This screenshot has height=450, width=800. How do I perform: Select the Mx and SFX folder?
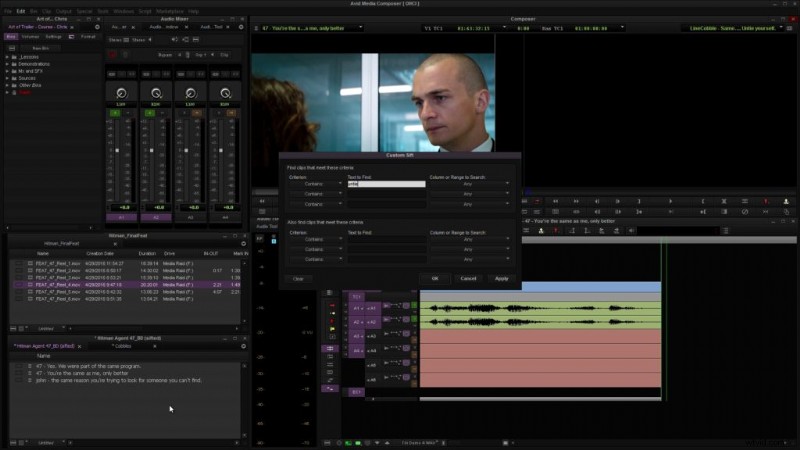[x=31, y=71]
